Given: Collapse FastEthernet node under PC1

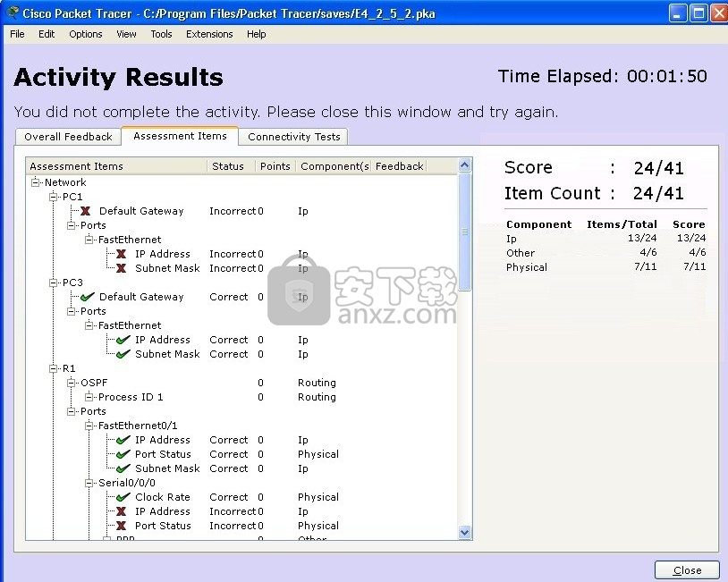Looking at the screenshot, I should pyautogui.click(x=89, y=240).
